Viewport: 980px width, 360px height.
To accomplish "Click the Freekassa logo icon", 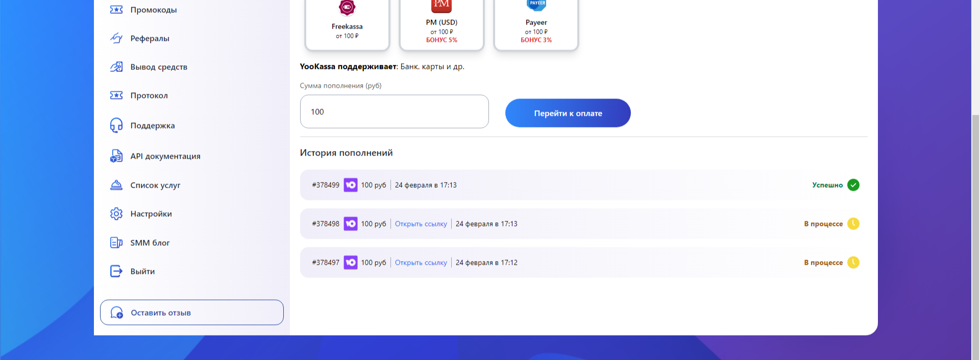I will pos(347,8).
